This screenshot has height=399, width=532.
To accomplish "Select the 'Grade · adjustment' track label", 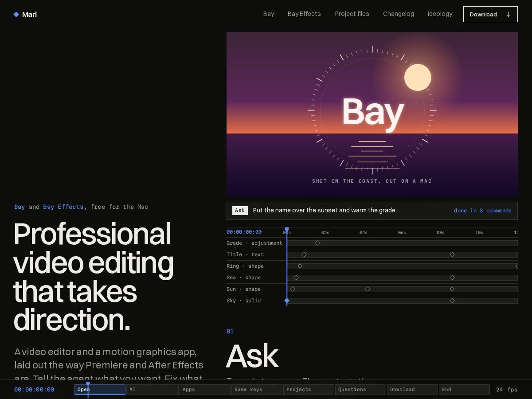I will point(254,243).
